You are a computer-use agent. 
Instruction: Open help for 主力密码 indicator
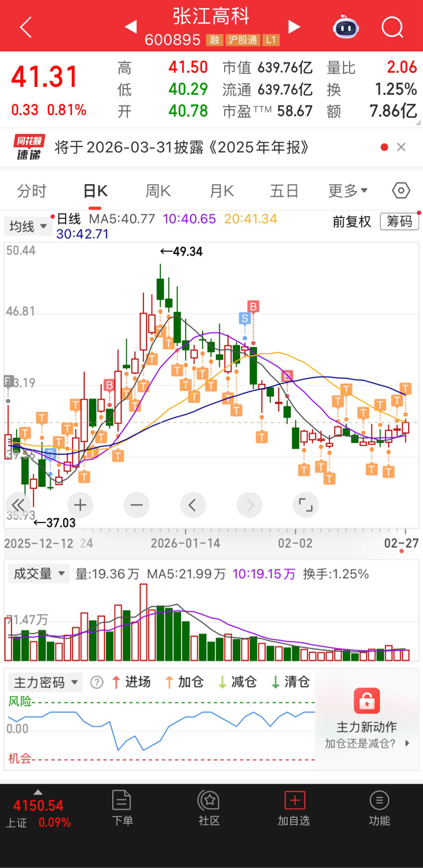pyautogui.click(x=97, y=682)
